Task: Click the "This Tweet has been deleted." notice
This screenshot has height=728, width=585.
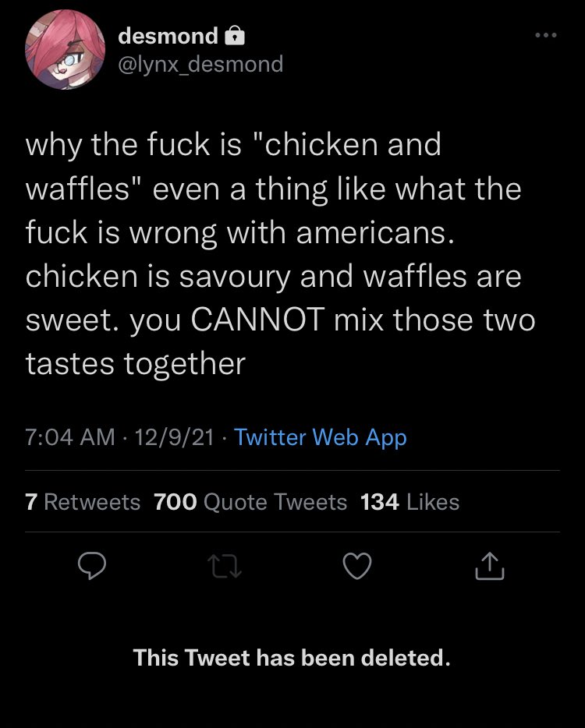Action: pos(292,658)
